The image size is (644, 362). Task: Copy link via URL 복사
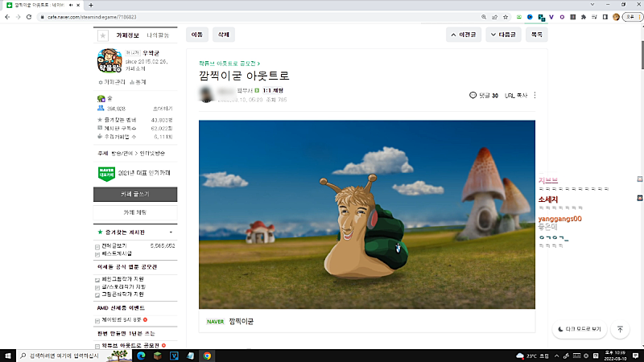[515, 95]
